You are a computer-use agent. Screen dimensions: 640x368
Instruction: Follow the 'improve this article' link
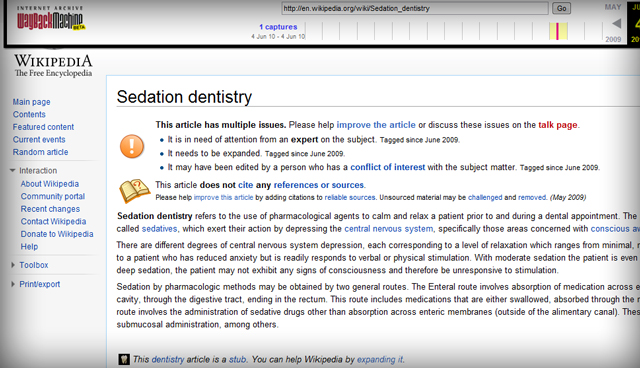click(x=223, y=197)
